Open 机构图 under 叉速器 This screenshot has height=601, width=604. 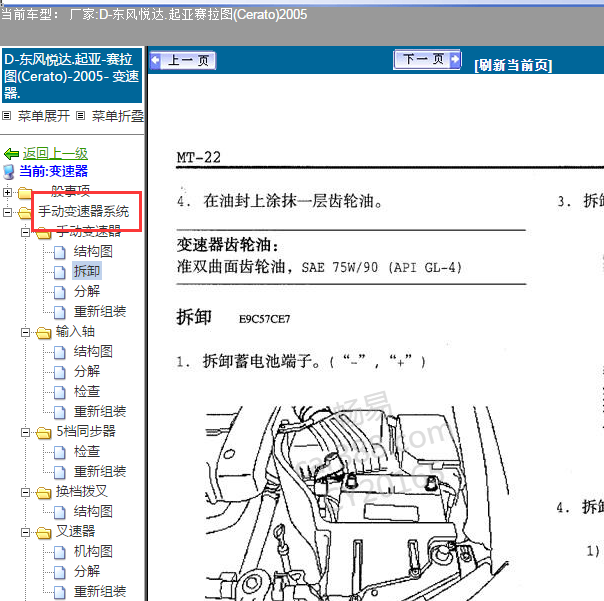pos(93,552)
